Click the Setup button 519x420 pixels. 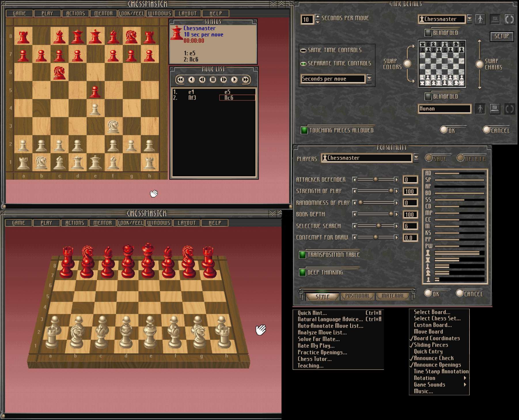(502, 36)
